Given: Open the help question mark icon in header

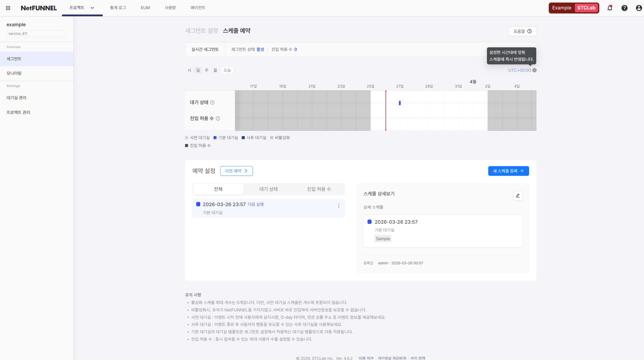Looking at the screenshot, I should (624, 8).
